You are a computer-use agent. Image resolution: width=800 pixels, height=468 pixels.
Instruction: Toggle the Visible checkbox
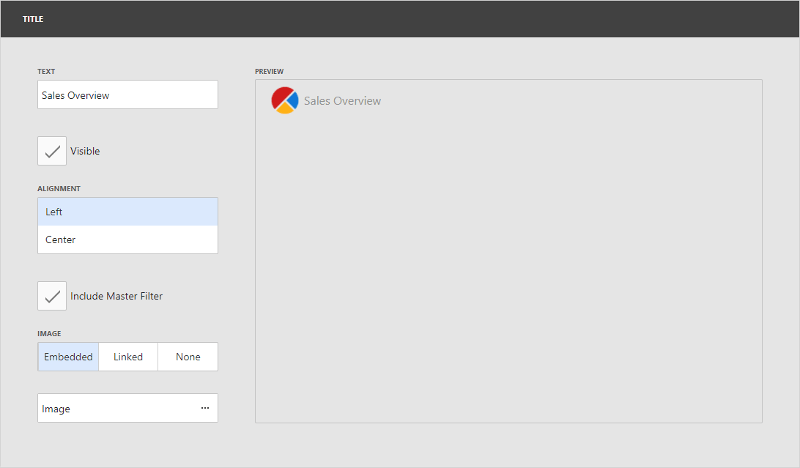52,151
